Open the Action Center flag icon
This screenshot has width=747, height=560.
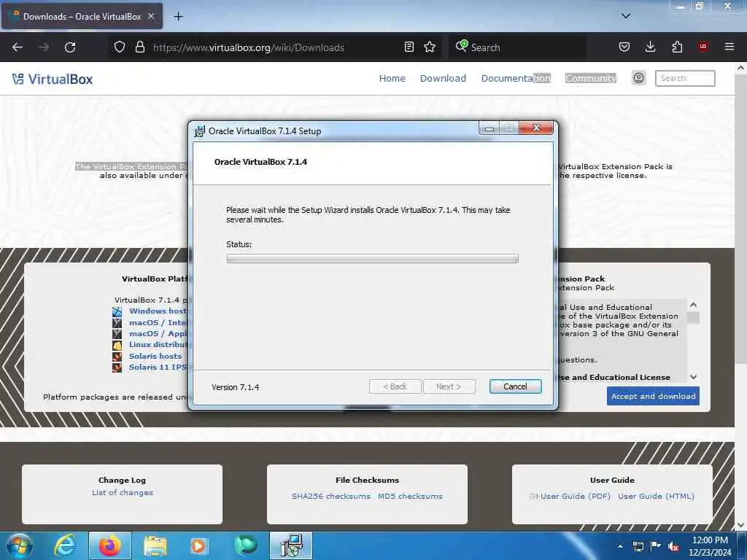(x=656, y=546)
